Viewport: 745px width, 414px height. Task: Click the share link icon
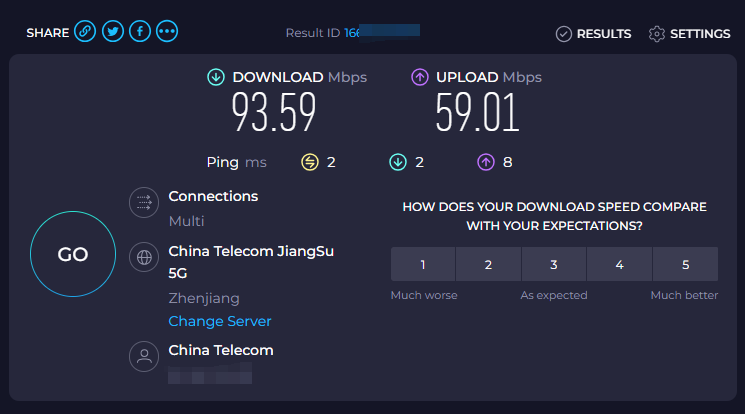[x=86, y=32]
